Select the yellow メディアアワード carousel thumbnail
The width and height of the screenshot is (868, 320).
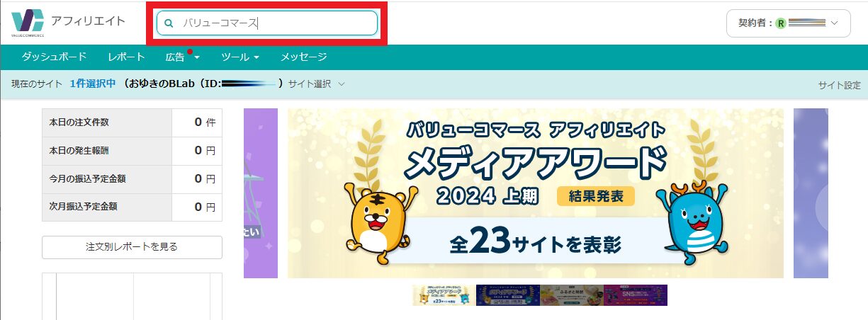444,295
